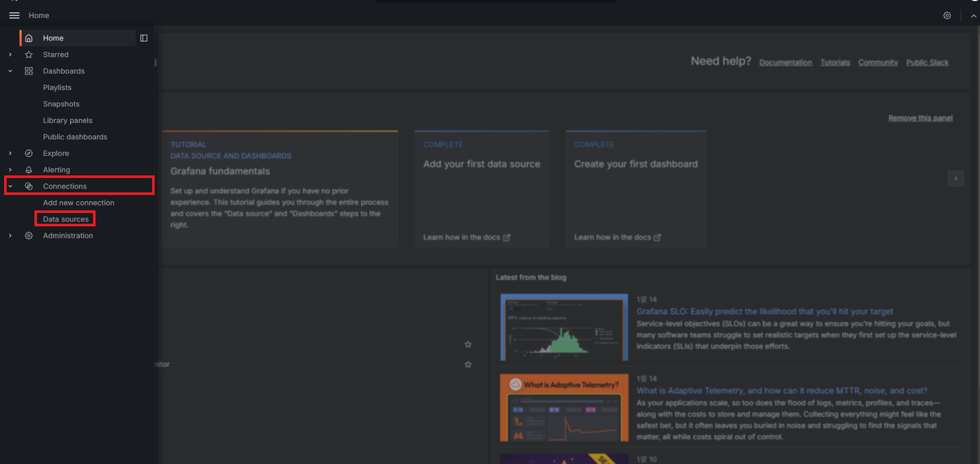Click the Starred star icon
980x464 pixels.
point(29,55)
